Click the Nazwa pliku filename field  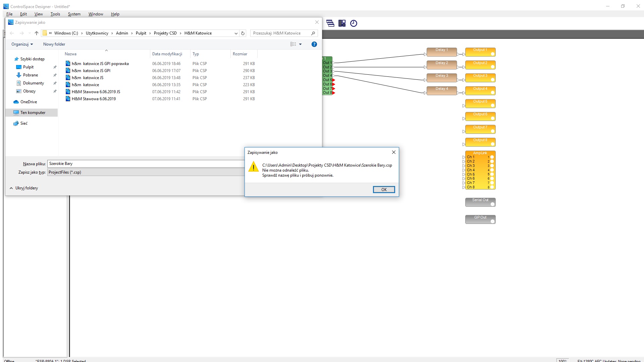click(x=146, y=164)
